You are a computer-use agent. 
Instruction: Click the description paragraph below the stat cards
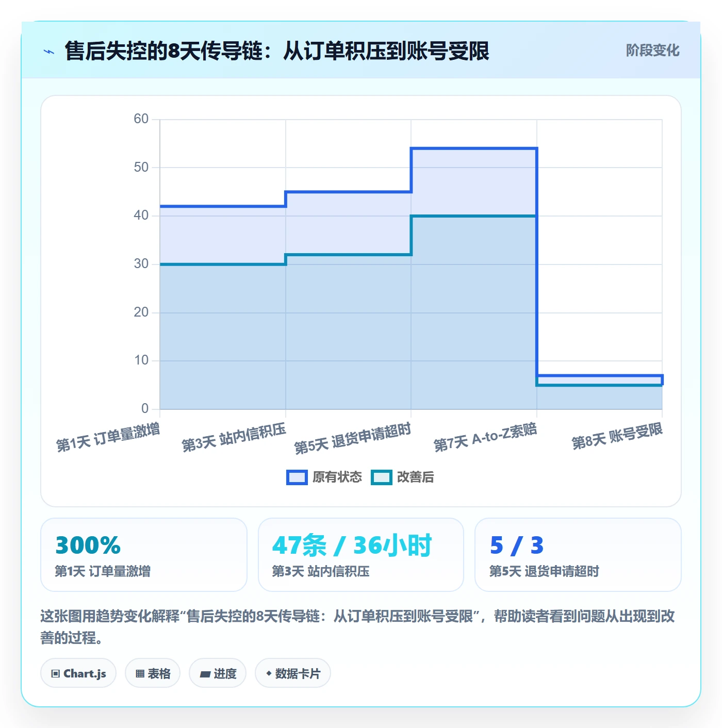(x=357, y=627)
